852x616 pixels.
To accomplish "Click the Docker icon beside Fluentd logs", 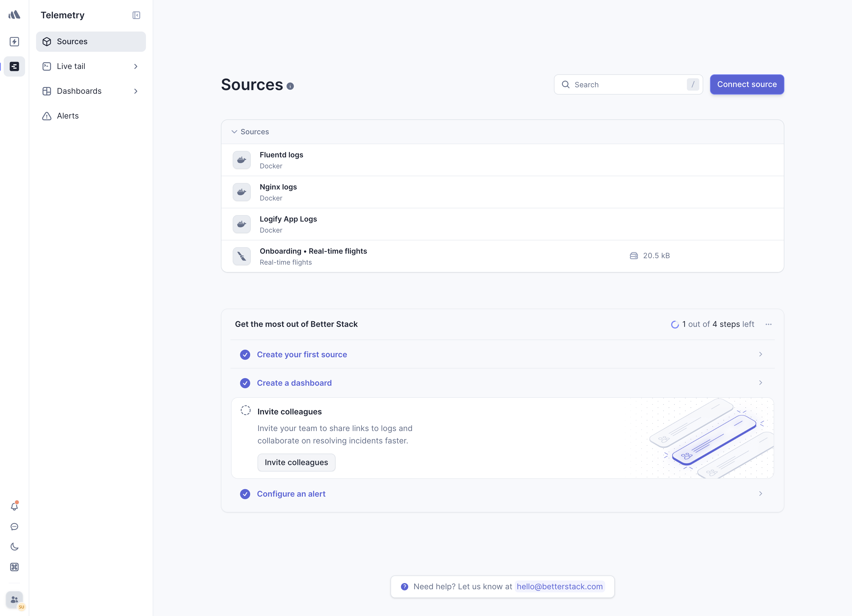I will [241, 160].
